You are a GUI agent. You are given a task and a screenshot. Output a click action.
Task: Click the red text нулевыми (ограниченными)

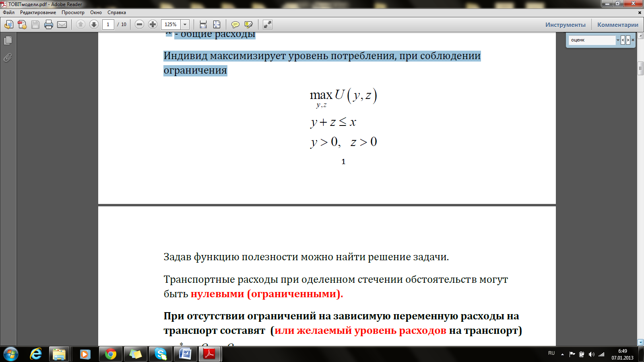click(267, 294)
